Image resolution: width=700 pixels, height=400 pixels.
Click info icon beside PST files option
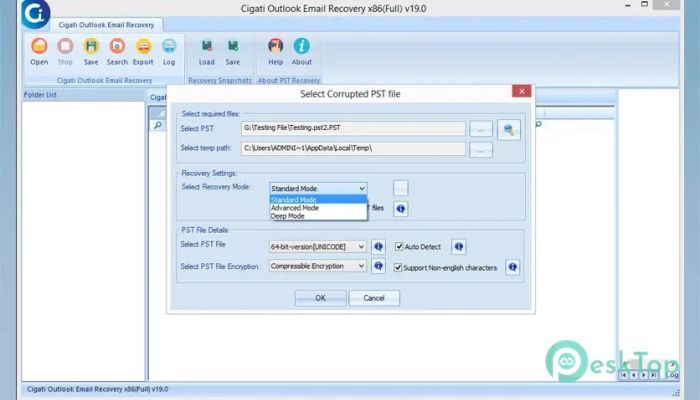tap(400, 208)
